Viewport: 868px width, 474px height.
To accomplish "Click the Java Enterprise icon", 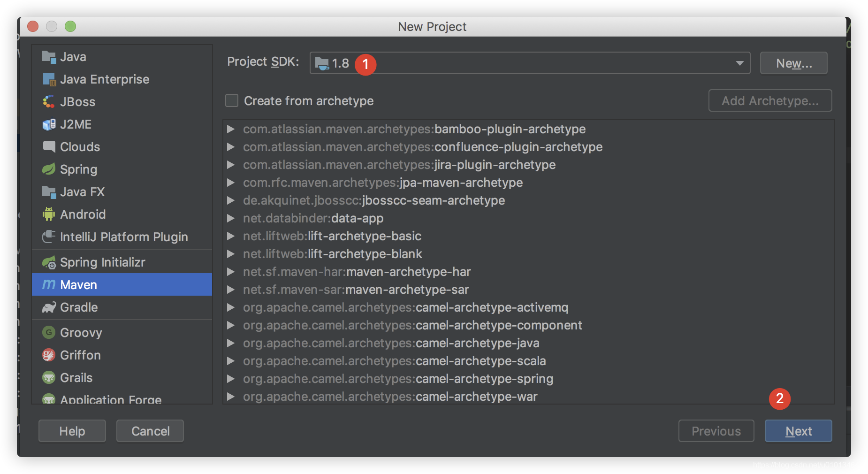I will (49, 79).
